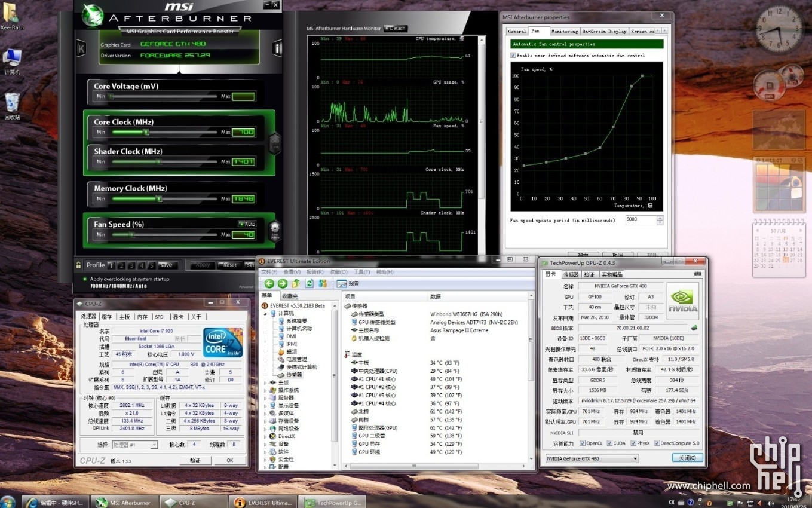Screen dimensions: 812x508
Task: Open Xee-Rach folder on desktop
Action: pyautogui.click(x=11, y=17)
